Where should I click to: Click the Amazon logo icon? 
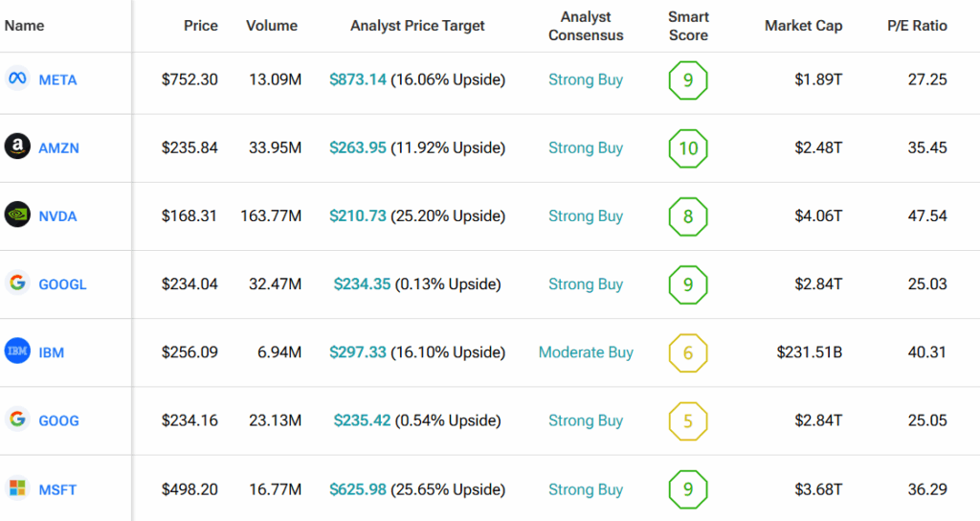pos(17,147)
